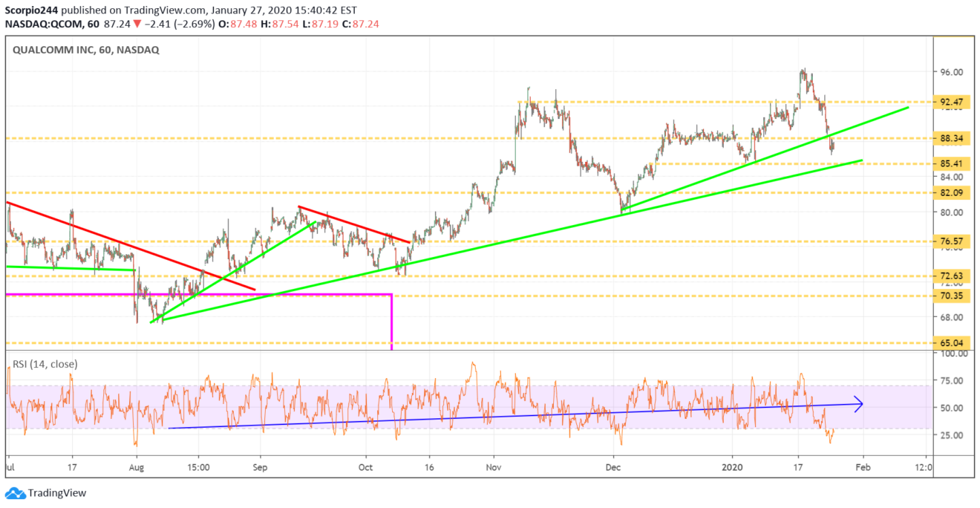Click the Nov label on time axis
This screenshot has width=980, height=508.
click(x=493, y=469)
